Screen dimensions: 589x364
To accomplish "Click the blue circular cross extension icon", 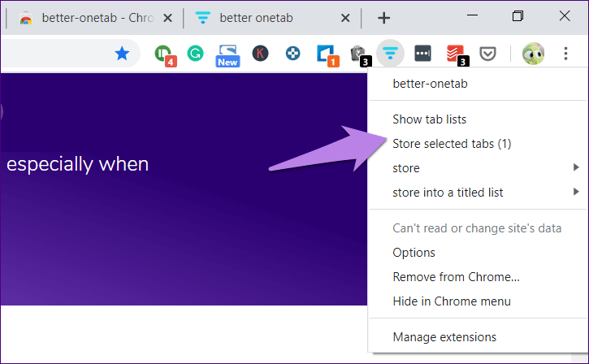I will point(292,54).
